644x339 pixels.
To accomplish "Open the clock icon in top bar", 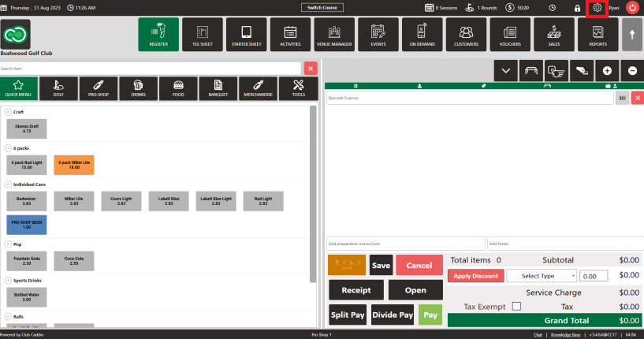I will (553, 8).
